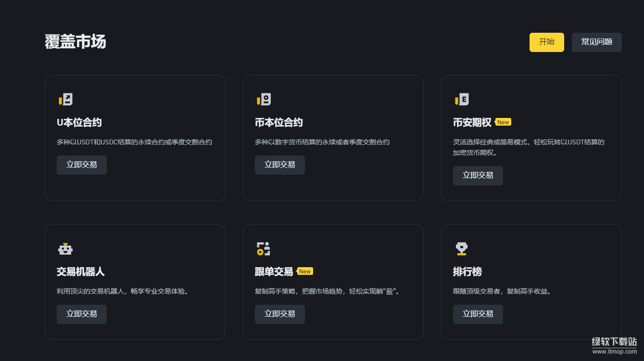Click 立即交易 in the 跟单交易 card
The image size is (644, 361).
(x=280, y=314)
